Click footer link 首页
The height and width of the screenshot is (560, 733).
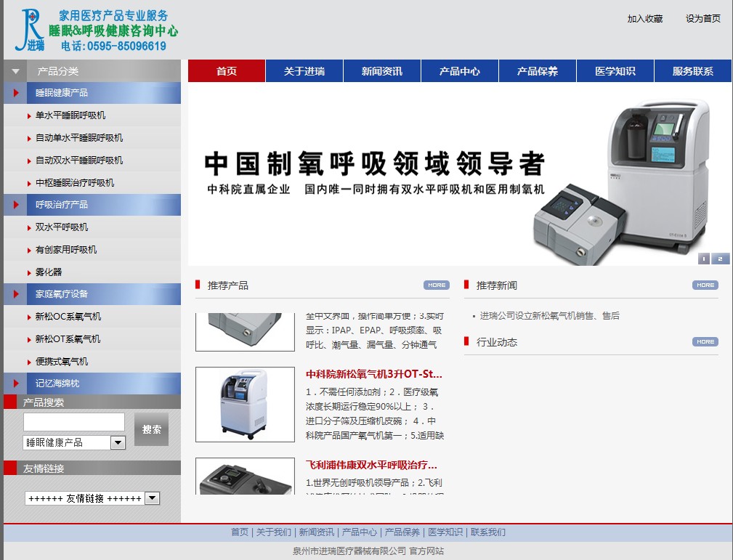click(x=240, y=532)
